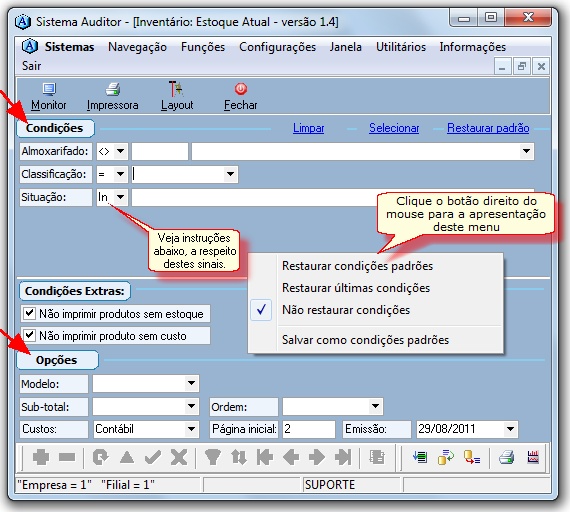Click the printer icon in bottom toolbar

(x=506, y=457)
